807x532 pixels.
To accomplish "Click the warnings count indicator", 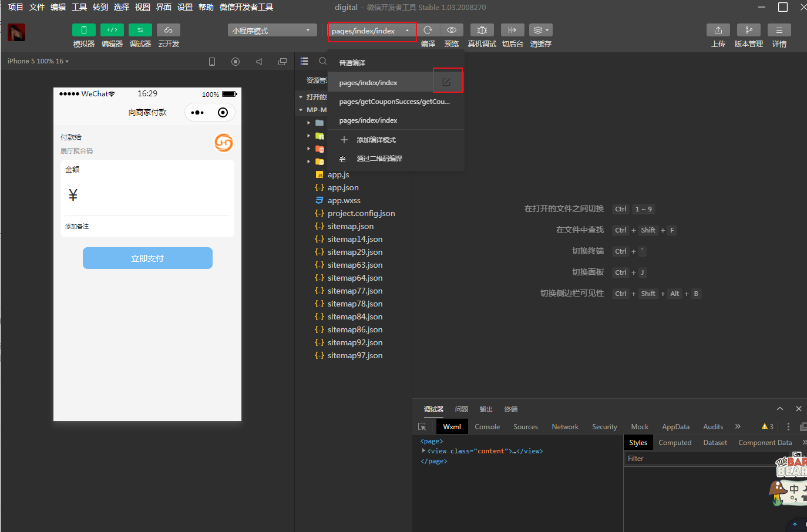I will [768, 427].
